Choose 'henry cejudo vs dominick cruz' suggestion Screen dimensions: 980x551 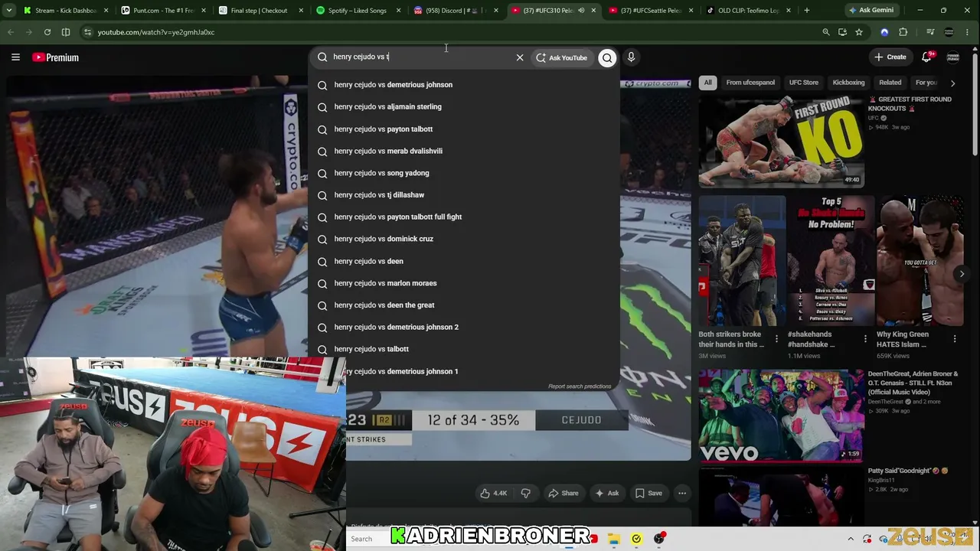(x=464, y=239)
